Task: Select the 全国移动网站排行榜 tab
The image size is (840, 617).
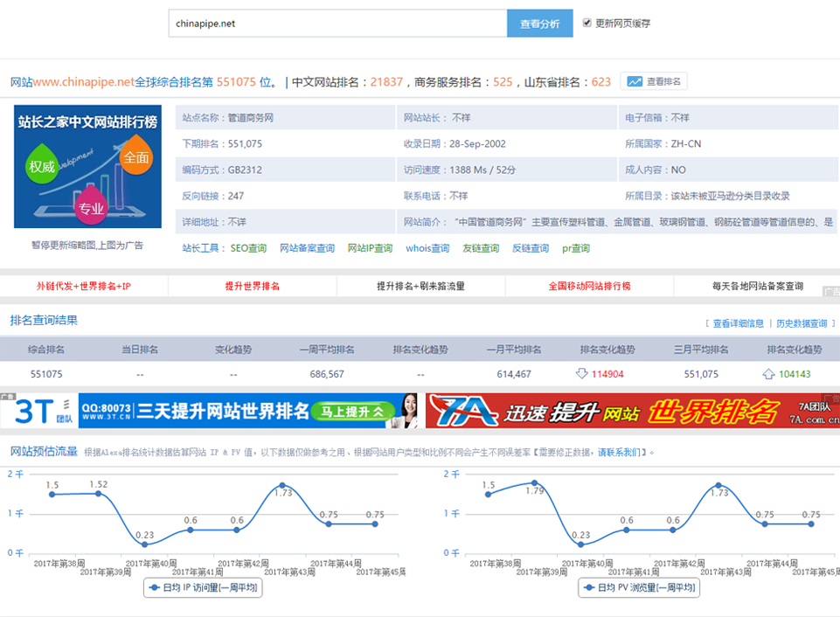Action: pyautogui.click(x=589, y=286)
